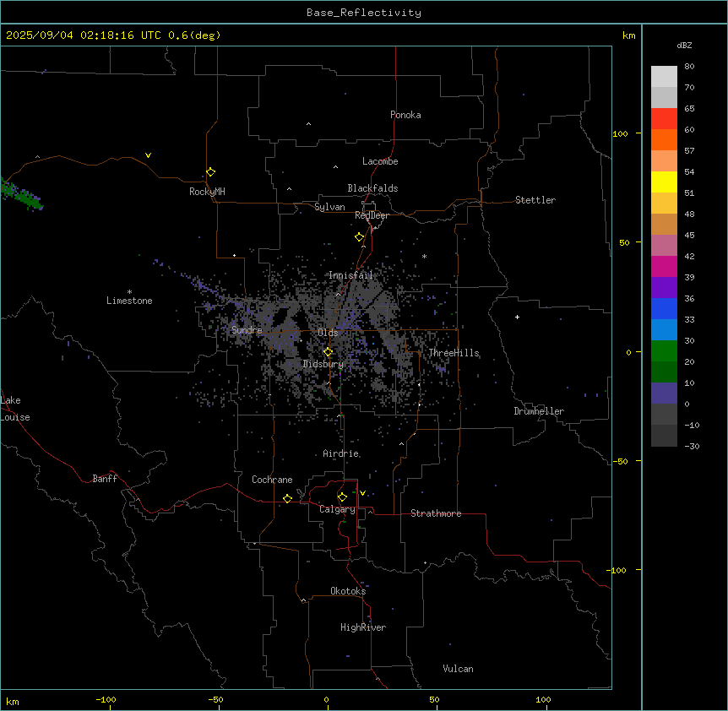Click the magenta swatch in dBZ legend
728x711 pixels.
click(664, 266)
